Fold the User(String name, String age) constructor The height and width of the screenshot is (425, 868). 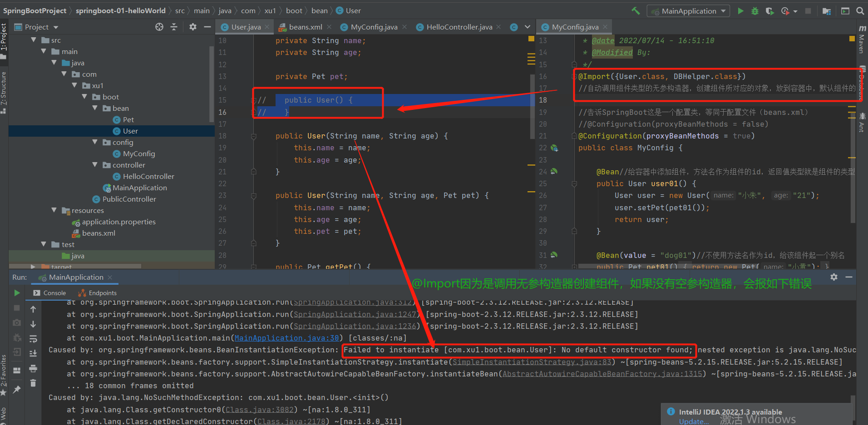click(x=254, y=136)
